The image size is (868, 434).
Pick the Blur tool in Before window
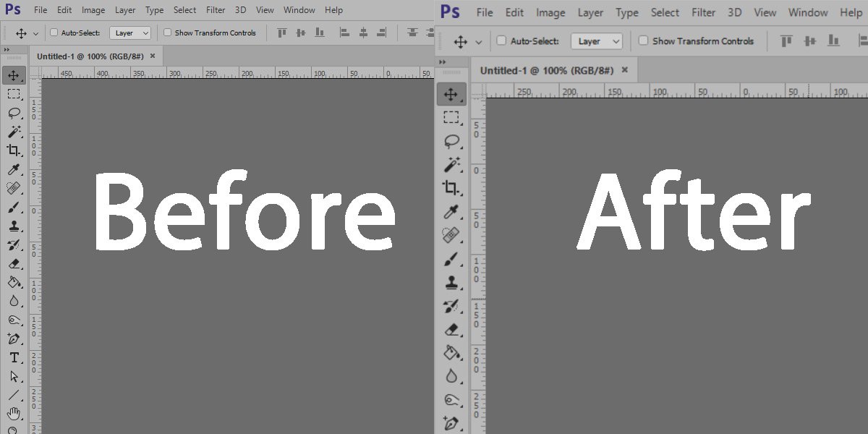14,301
